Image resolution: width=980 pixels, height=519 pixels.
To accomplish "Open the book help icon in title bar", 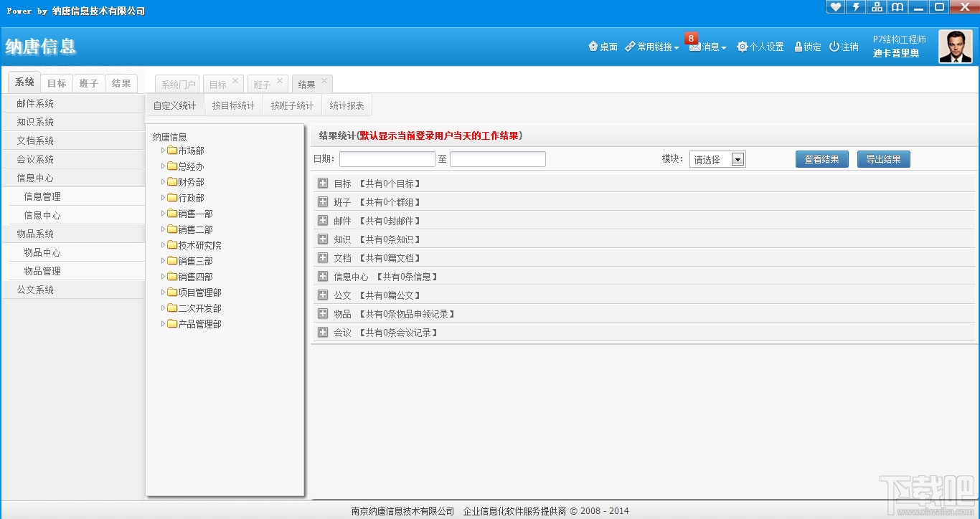I will click(x=897, y=7).
